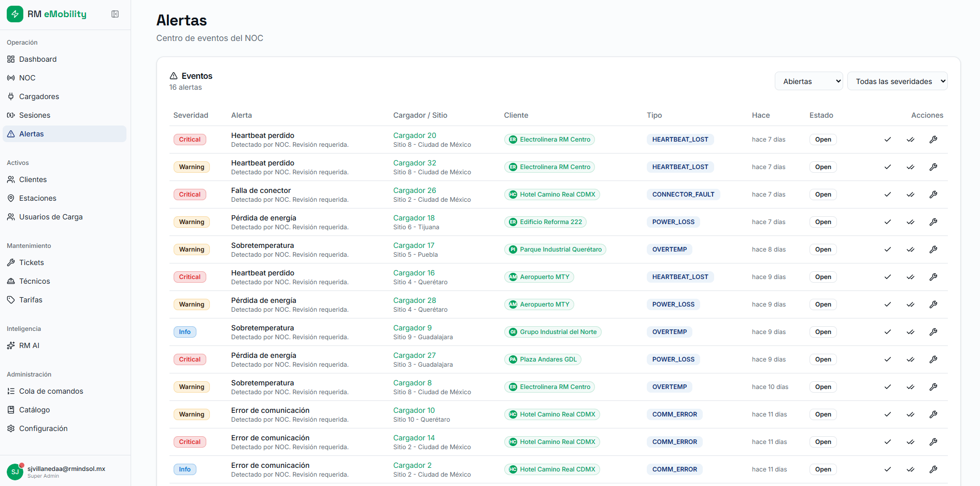Acknowledge the Cargador 18 alert single check

click(x=888, y=222)
